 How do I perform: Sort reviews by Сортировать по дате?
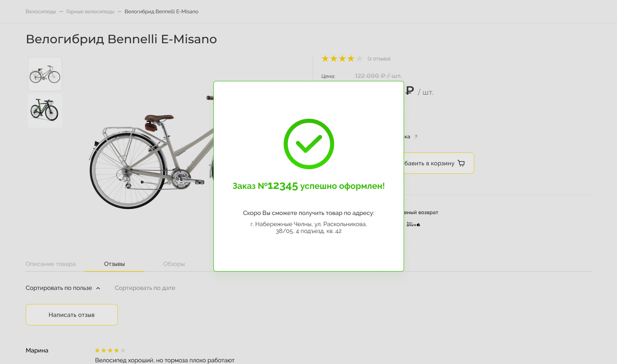click(x=145, y=288)
